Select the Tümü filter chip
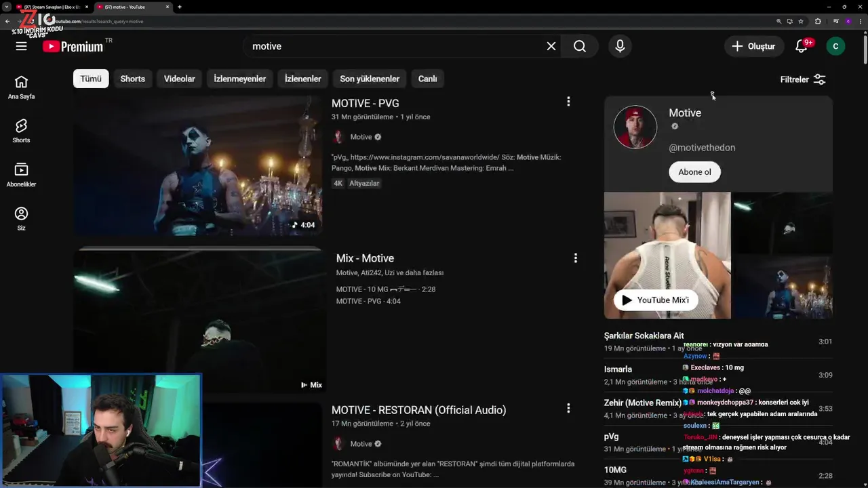 91,79
